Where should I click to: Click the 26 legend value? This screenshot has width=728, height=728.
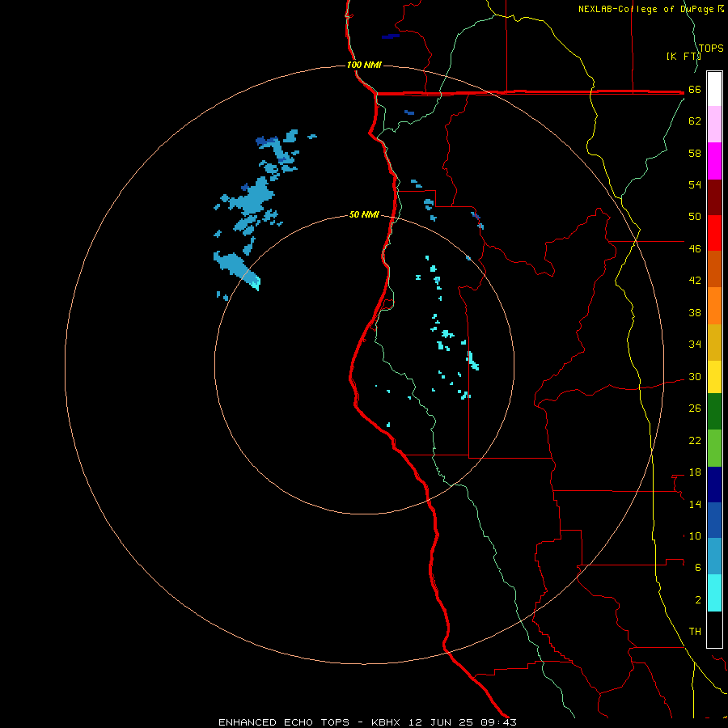click(x=695, y=408)
